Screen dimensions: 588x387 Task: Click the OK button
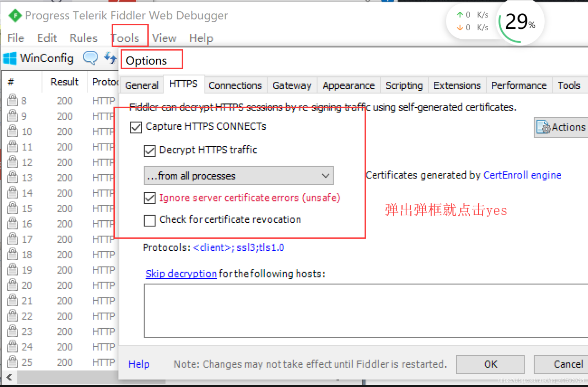490,364
